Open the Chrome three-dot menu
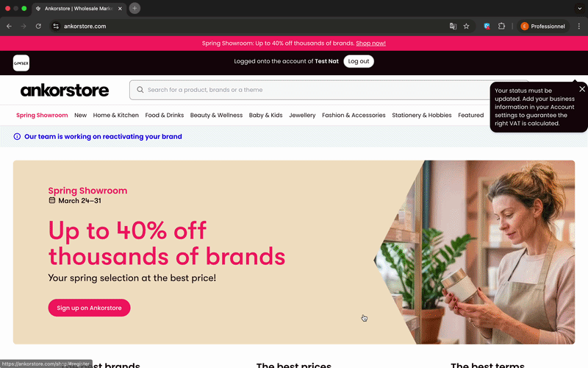The image size is (588, 368). (579, 26)
